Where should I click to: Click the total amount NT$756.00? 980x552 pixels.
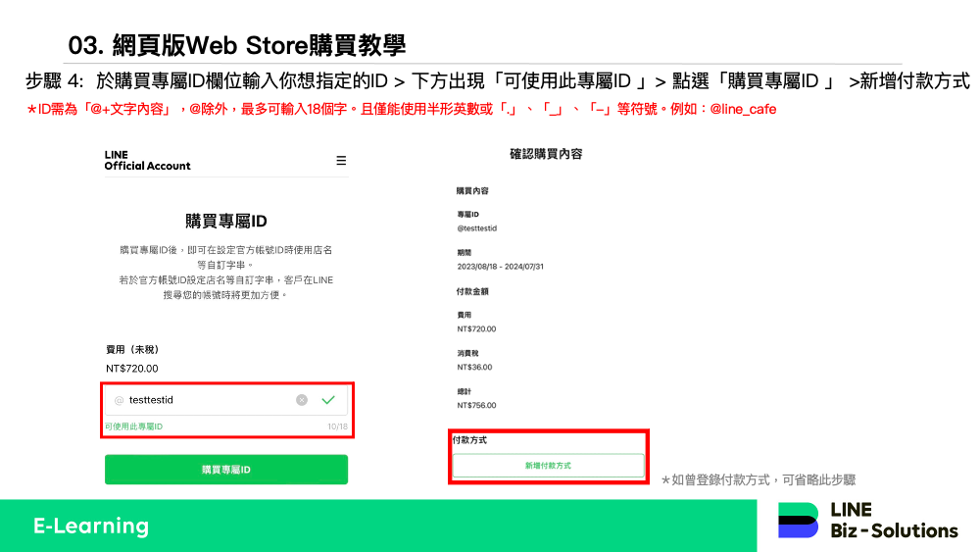pos(476,405)
